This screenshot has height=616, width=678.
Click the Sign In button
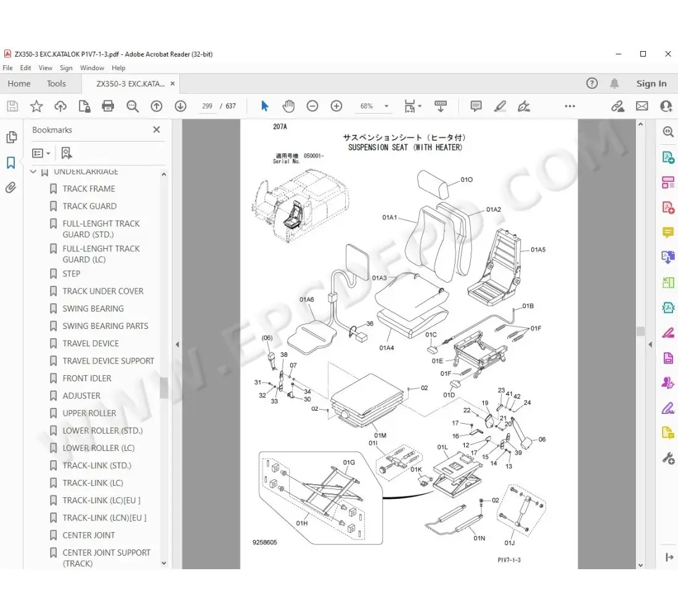point(651,84)
